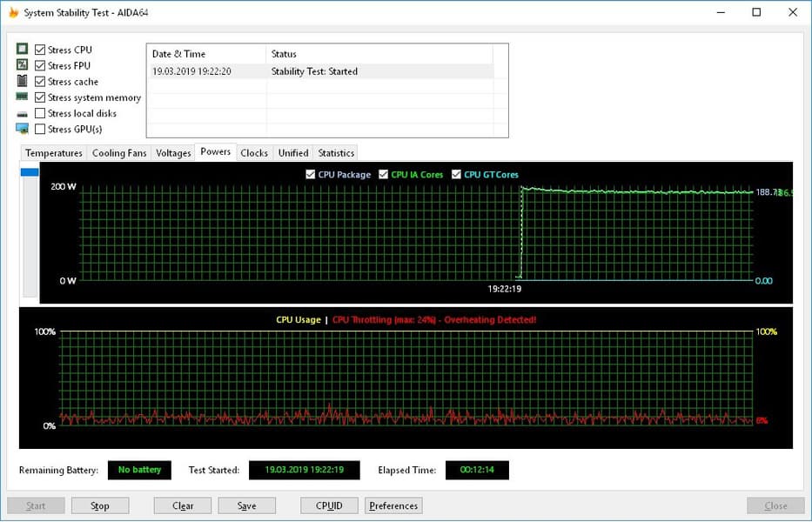Click the Date & Time column header
This screenshot has width=812, height=522.
pyautogui.click(x=206, y=54)
